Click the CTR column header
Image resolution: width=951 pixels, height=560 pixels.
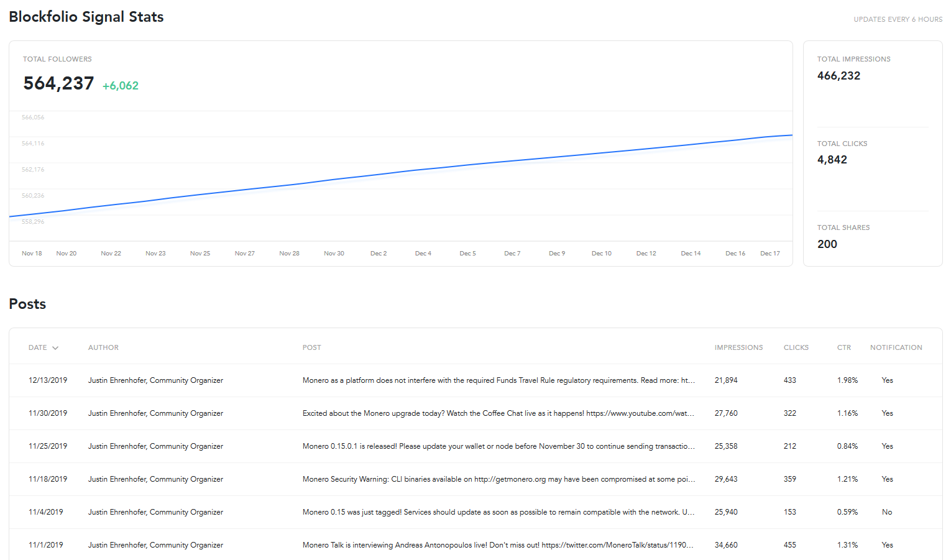(843, 347)
